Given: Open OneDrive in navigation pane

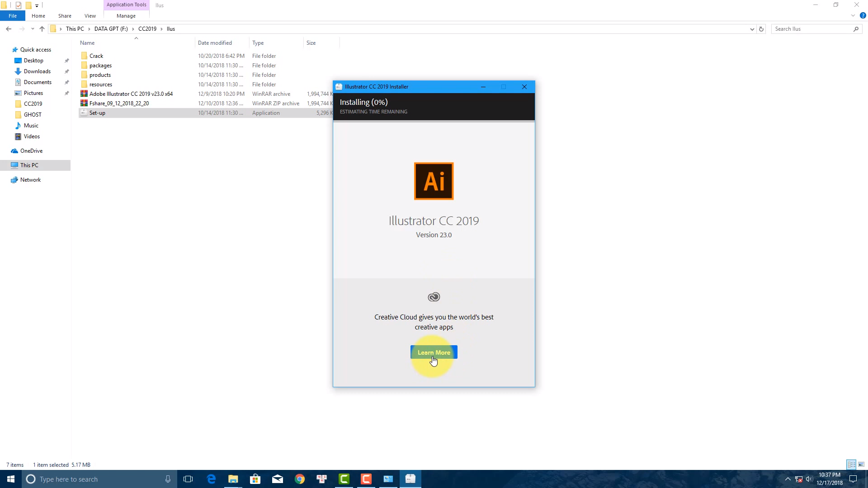Looking at the screenshot, I should tap(31, 151).
